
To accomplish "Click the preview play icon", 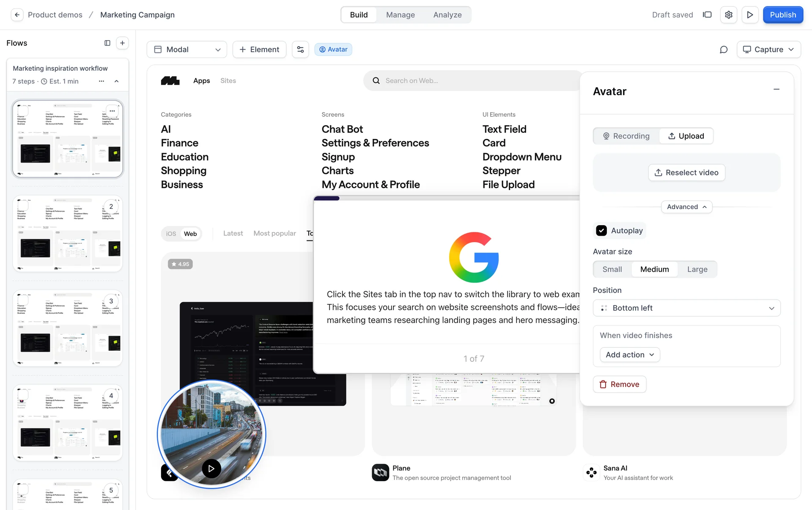I will [750, 15].
